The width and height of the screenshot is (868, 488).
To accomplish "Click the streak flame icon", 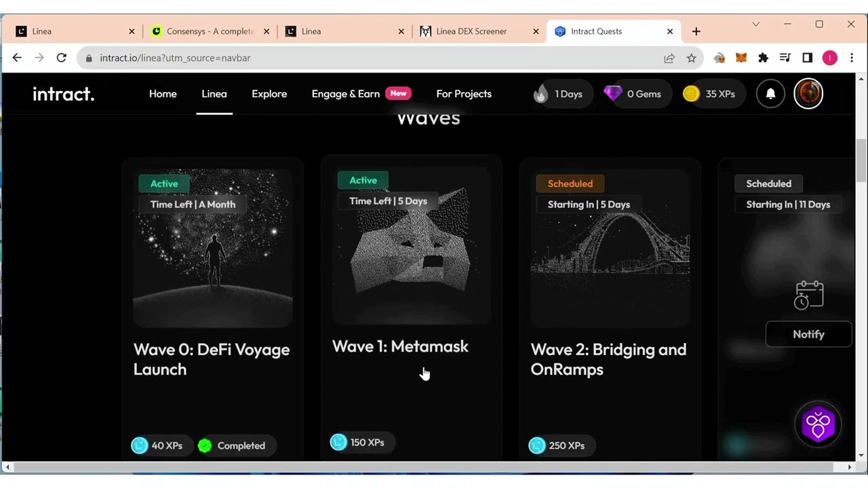I will pyautogui.click(x=540, y=94).
